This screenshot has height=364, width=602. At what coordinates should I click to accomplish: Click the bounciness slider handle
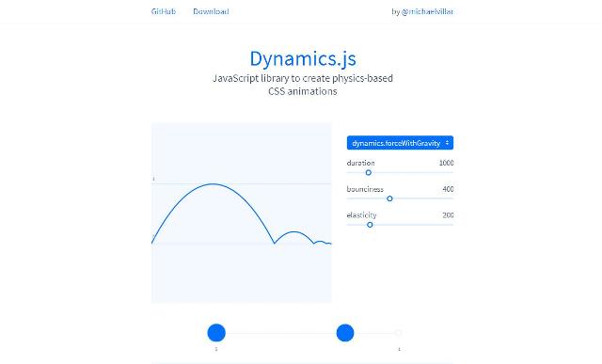tap(389, 198)
